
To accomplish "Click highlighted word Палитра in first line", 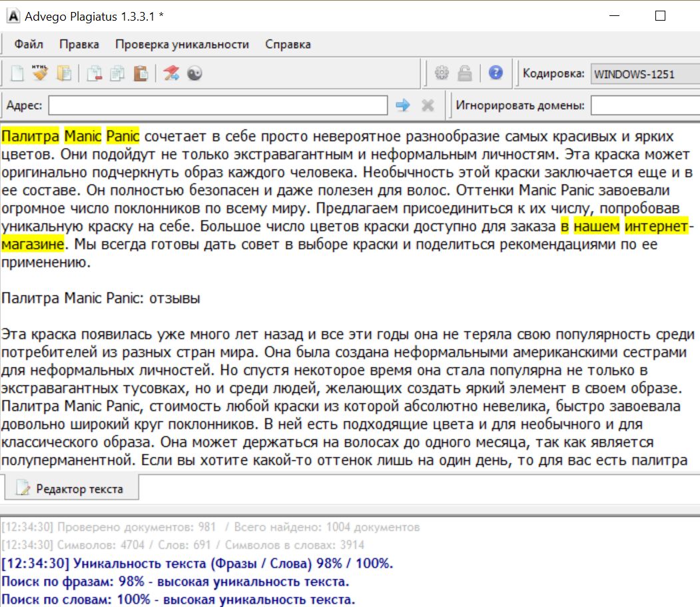I will click(x=31, y=136).
